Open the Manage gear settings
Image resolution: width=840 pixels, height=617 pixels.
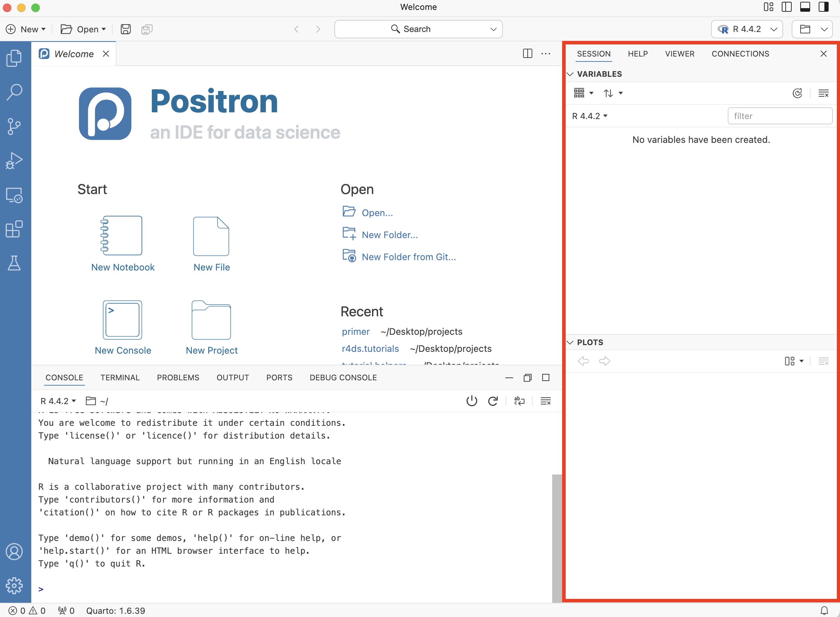[14, 586]
